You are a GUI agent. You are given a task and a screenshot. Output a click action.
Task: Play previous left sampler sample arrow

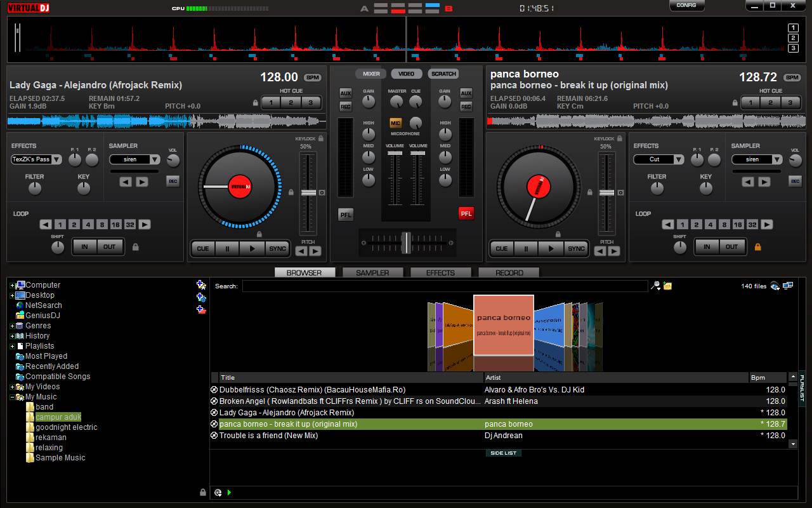126,182
